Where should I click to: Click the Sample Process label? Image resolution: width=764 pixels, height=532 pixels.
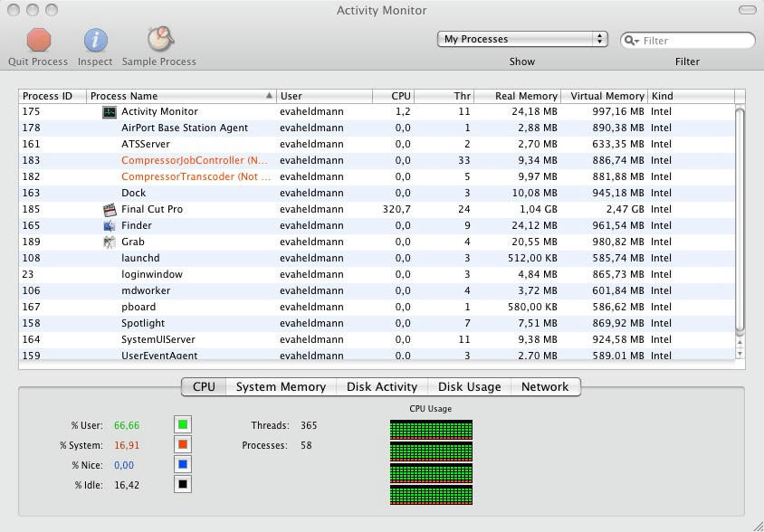(x=158, y=62)
